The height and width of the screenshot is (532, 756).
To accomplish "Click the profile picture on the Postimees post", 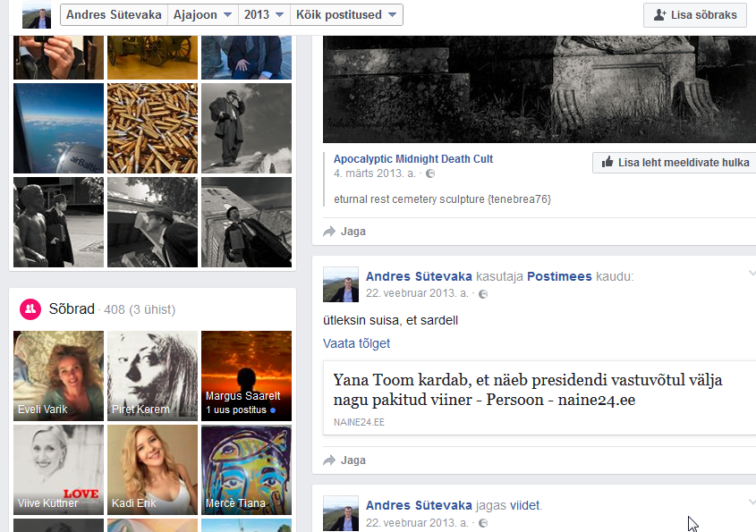I will [341, 284].
